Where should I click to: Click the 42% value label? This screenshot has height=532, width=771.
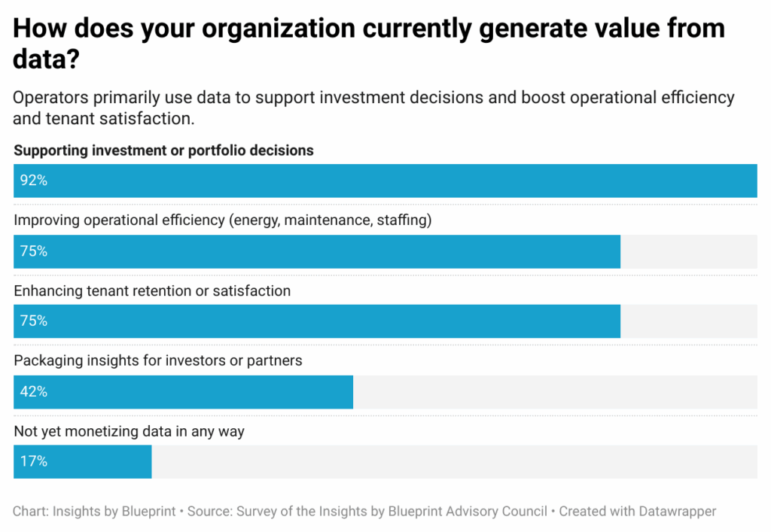click(x=34, y=391)
